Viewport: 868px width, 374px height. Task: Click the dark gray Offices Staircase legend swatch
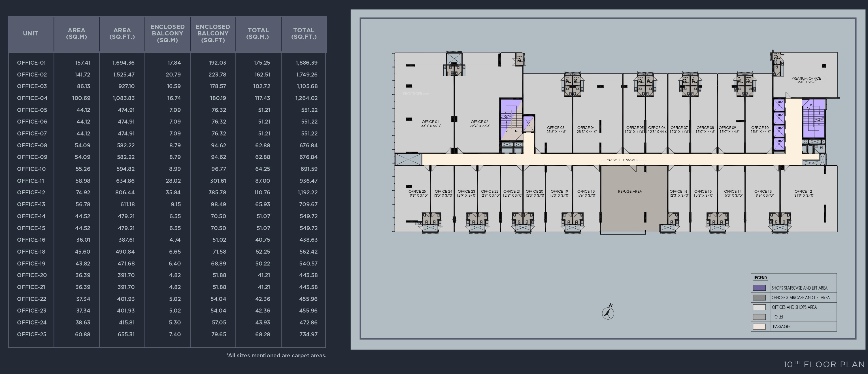click(759, 297)
